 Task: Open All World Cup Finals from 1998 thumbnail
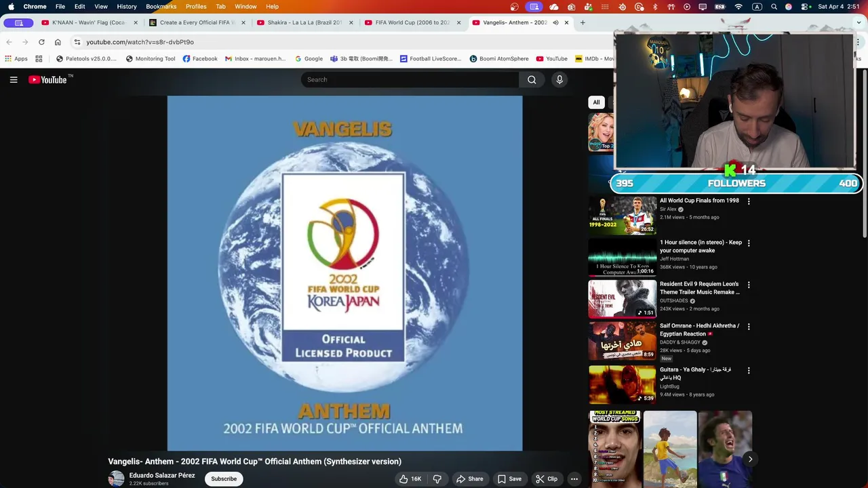coord(623,215)
